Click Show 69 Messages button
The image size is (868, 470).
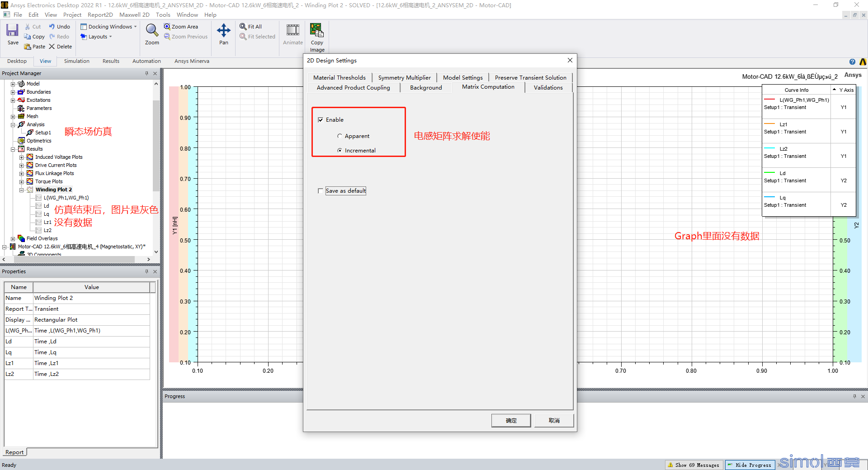click(x=694, y=465)
